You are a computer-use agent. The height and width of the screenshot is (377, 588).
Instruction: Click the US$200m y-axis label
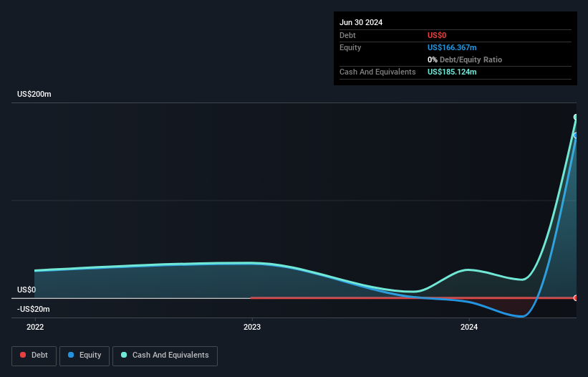(34, 94)
